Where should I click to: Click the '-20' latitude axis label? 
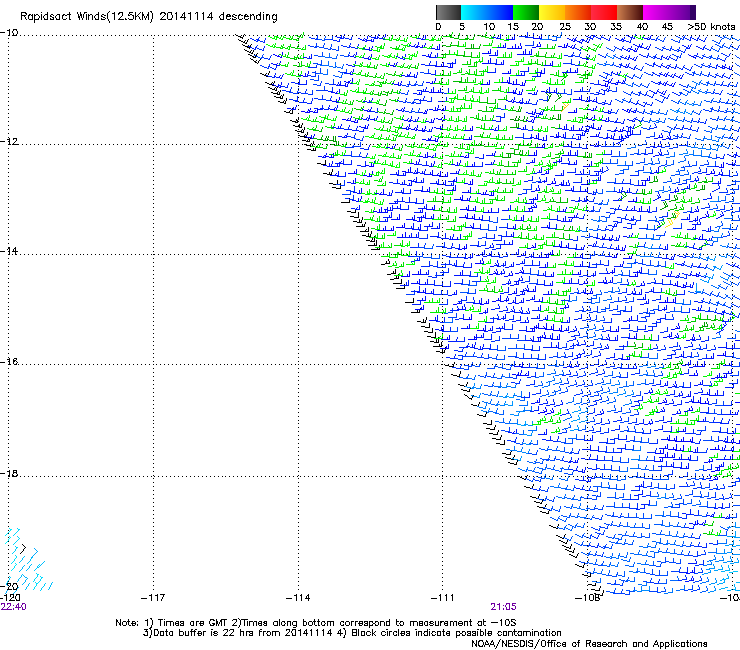point(10,586)
